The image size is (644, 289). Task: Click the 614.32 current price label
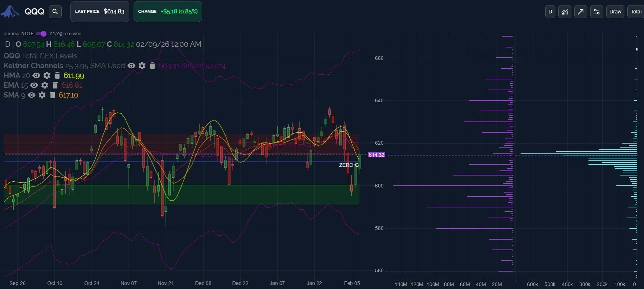pyautogui.click(x=376, y=155)
